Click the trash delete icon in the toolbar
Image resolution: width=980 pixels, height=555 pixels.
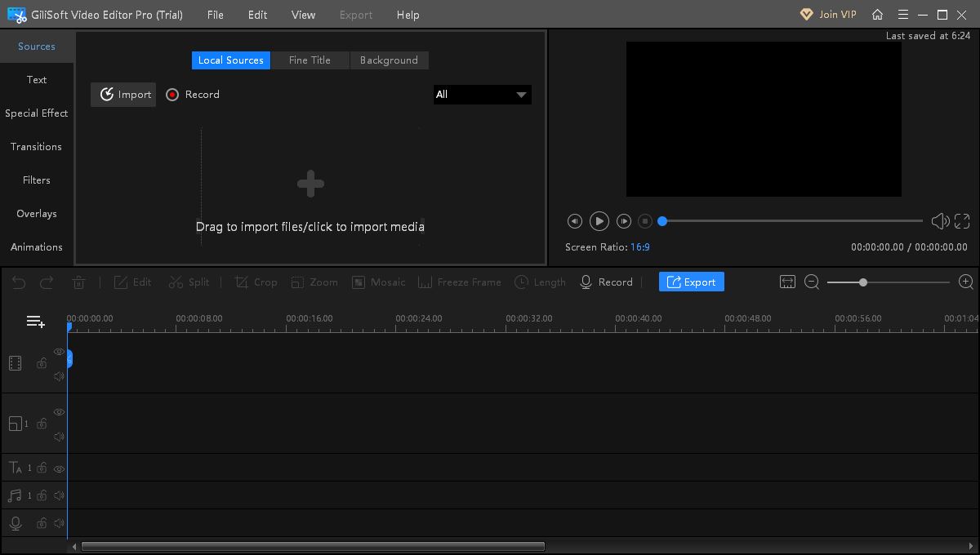78,282
